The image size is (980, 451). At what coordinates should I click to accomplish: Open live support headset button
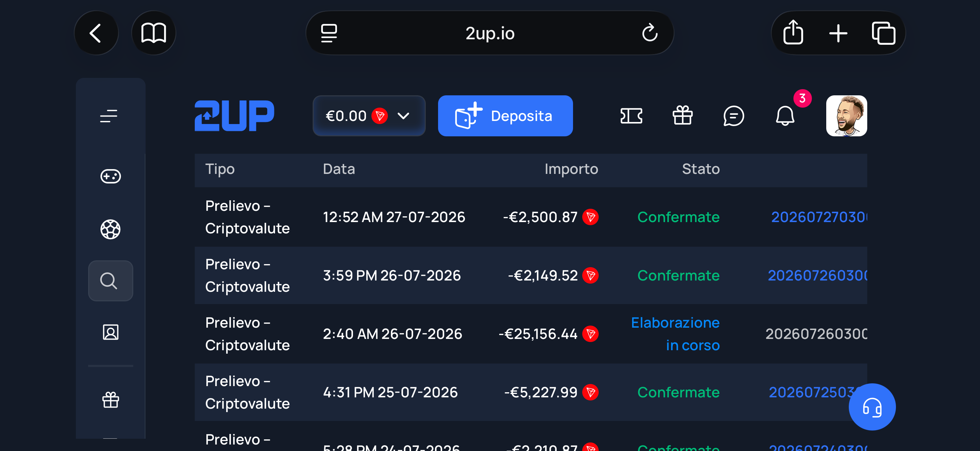coord(872,407)
